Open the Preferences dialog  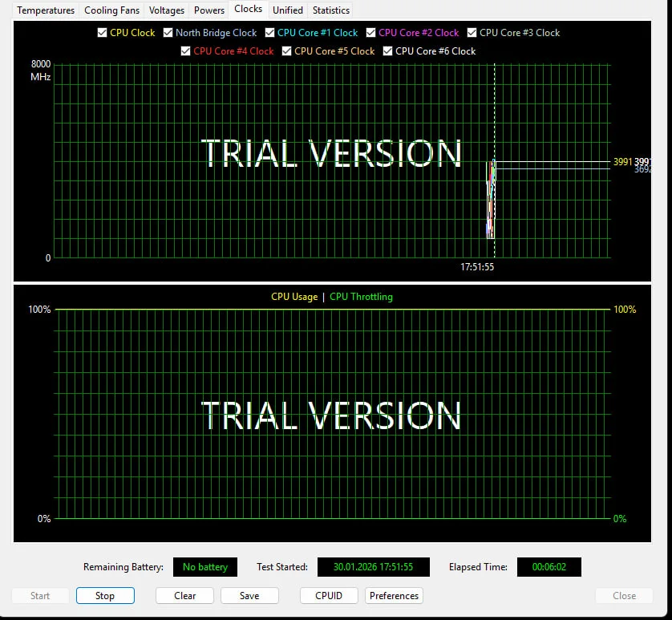394,596
